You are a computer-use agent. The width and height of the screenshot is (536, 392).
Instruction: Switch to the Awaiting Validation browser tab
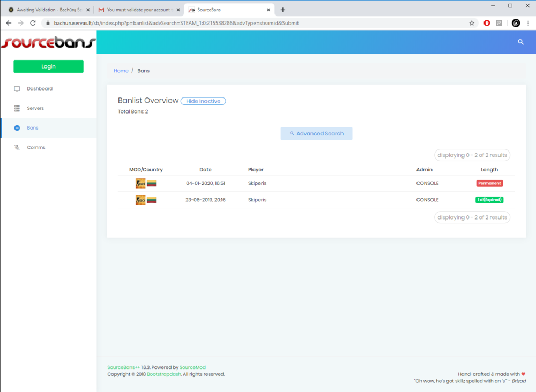pos(47,10)
